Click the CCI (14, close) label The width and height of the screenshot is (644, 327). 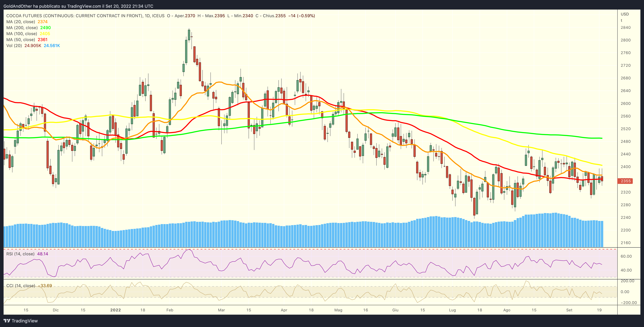pos(21,286)
